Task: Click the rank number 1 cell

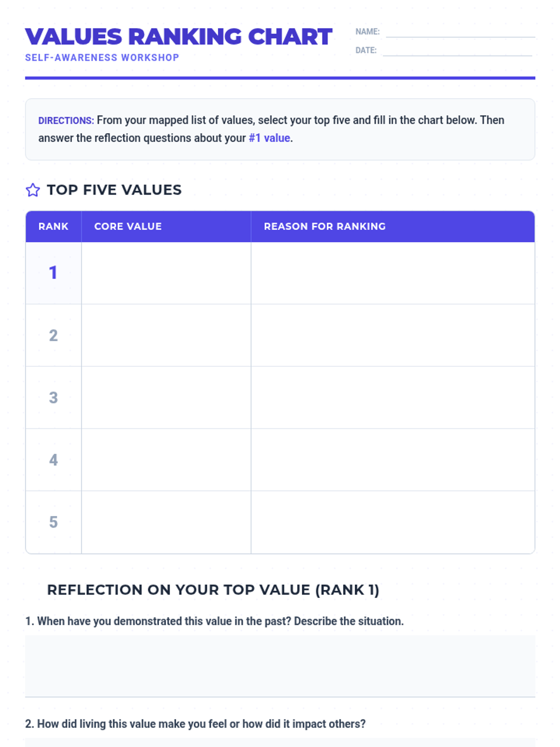Action: coord(53,273)
